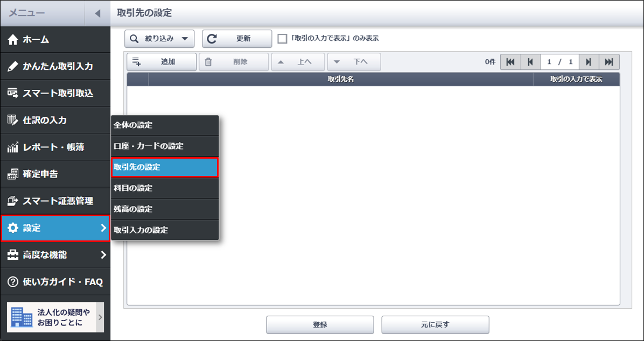Expand the 設定 submenu chevron

click(x=103, y=228)
